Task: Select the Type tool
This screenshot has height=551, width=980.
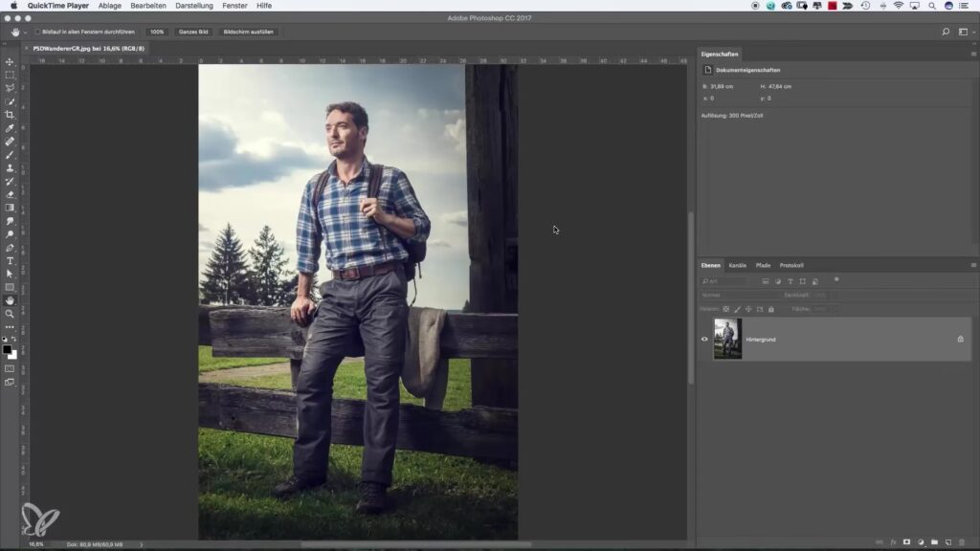Action: tap(10, 260)
